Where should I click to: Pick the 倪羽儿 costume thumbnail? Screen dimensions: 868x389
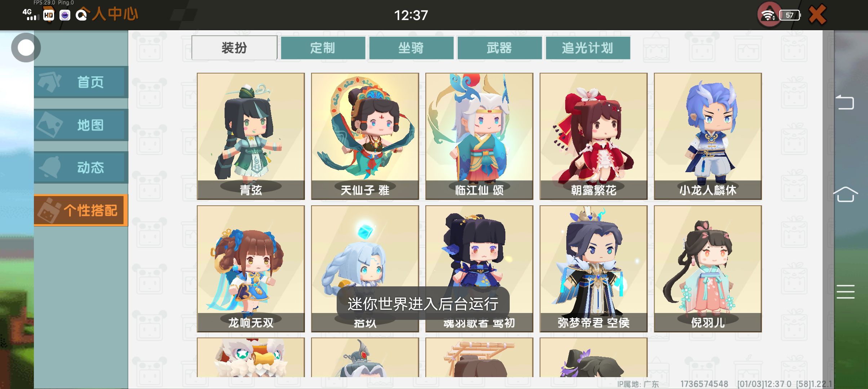point(708,269)
